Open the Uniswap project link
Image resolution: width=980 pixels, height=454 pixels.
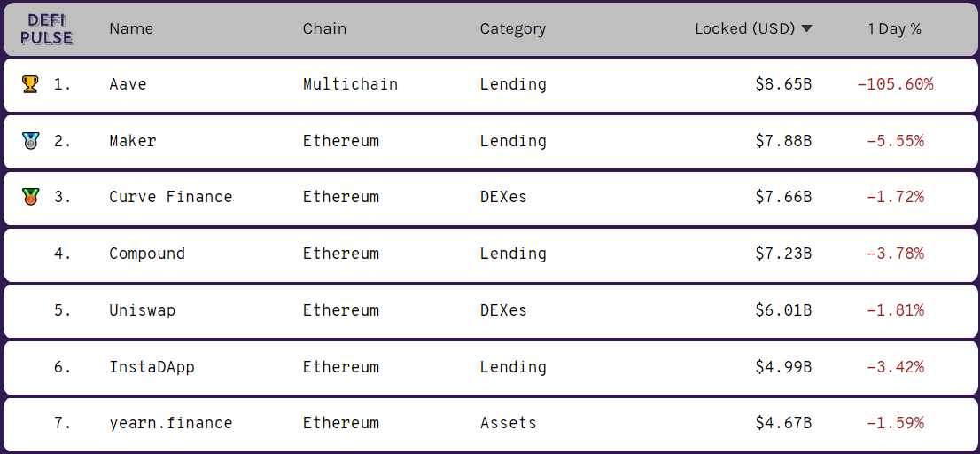click(x=143, y=310)
